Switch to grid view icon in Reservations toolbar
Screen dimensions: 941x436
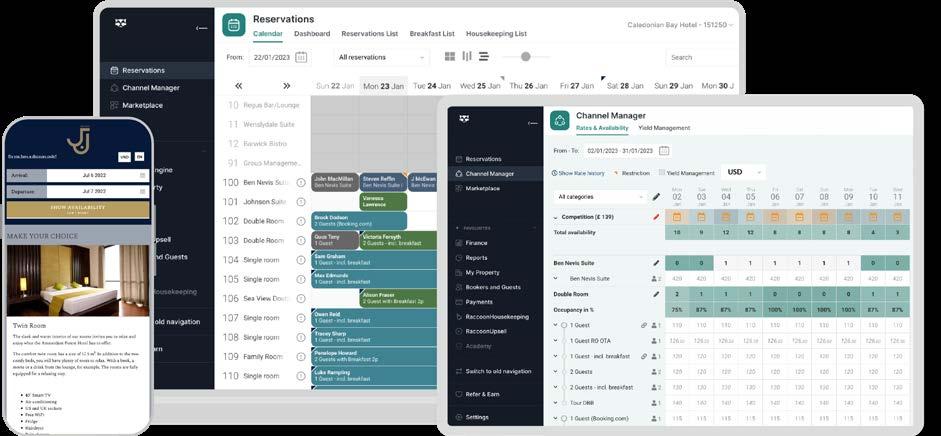(450, 56)
